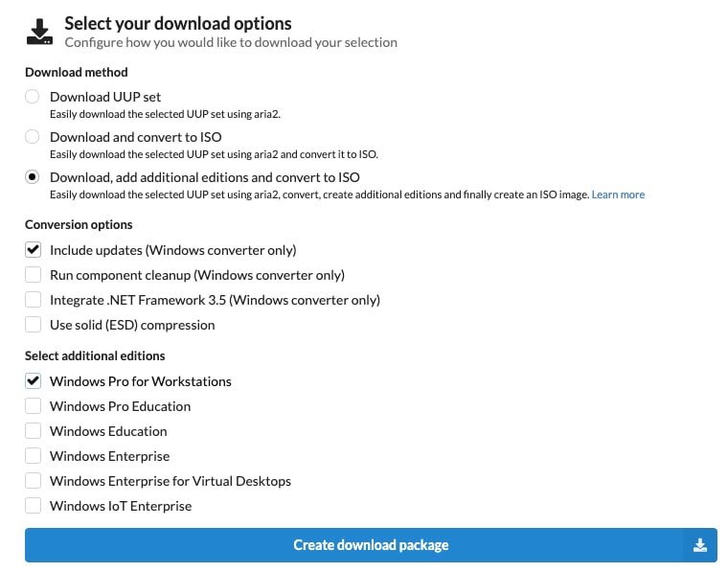
Task: Enable Run component cleanup checkbox
Action: [x=33, y=275]
